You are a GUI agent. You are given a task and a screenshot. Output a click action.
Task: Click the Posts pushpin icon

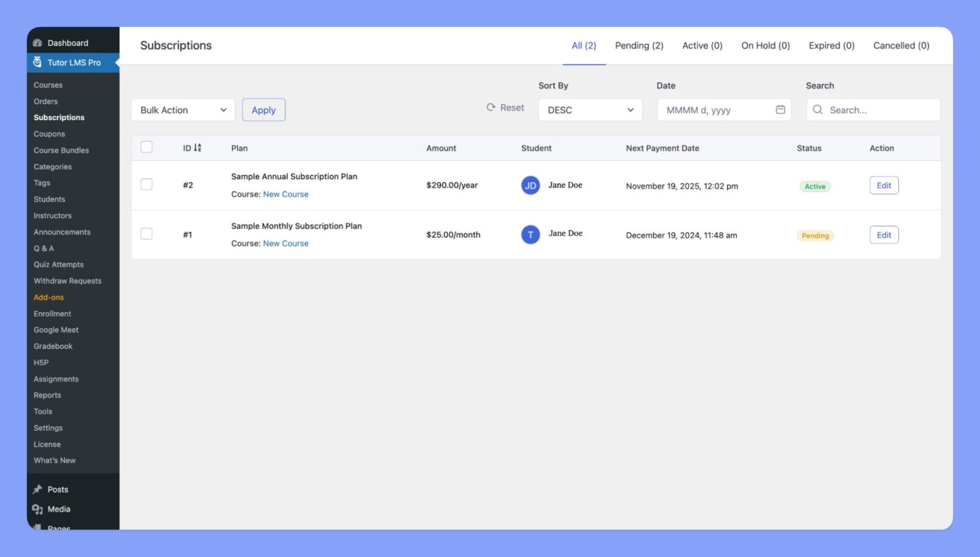click(38, 489)
